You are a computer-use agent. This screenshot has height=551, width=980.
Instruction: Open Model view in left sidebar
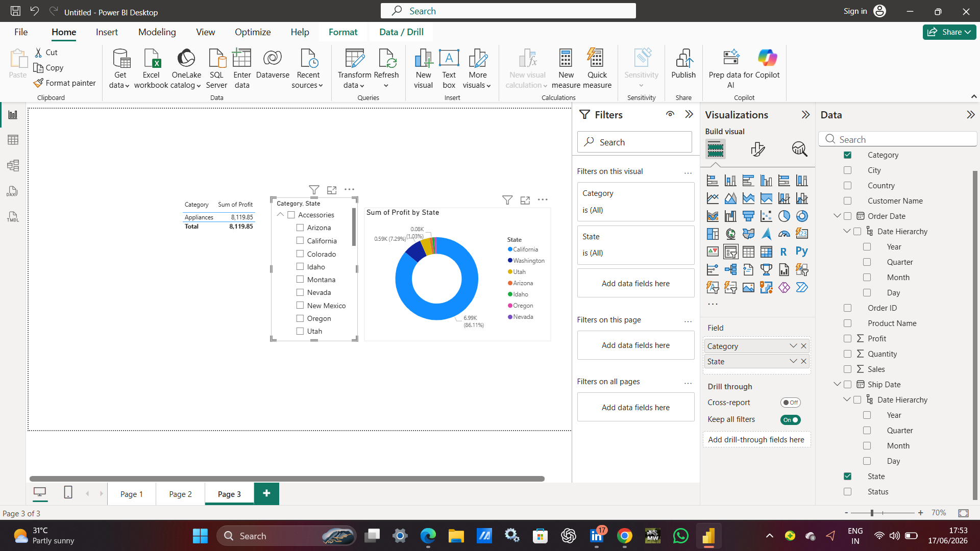[13, 165]
